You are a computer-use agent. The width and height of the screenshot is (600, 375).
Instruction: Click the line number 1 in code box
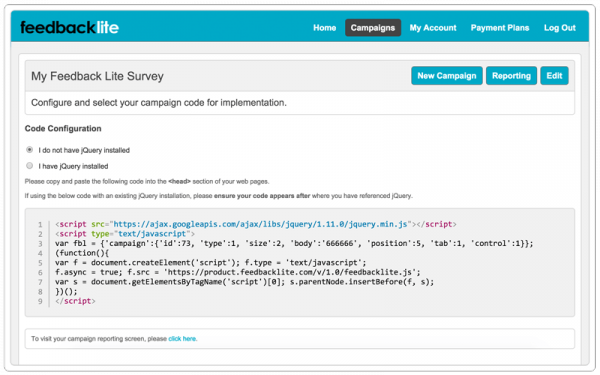pyautogui.click(x=40, y=225)
